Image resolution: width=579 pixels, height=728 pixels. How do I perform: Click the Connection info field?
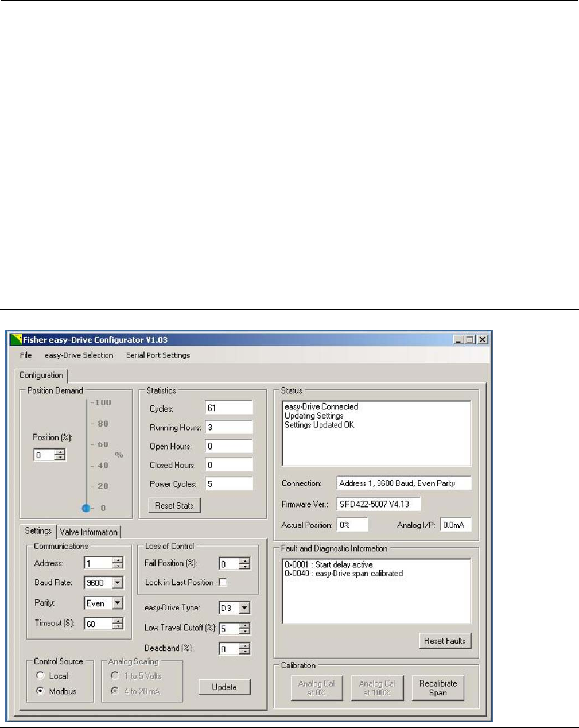tap(404, 483)
